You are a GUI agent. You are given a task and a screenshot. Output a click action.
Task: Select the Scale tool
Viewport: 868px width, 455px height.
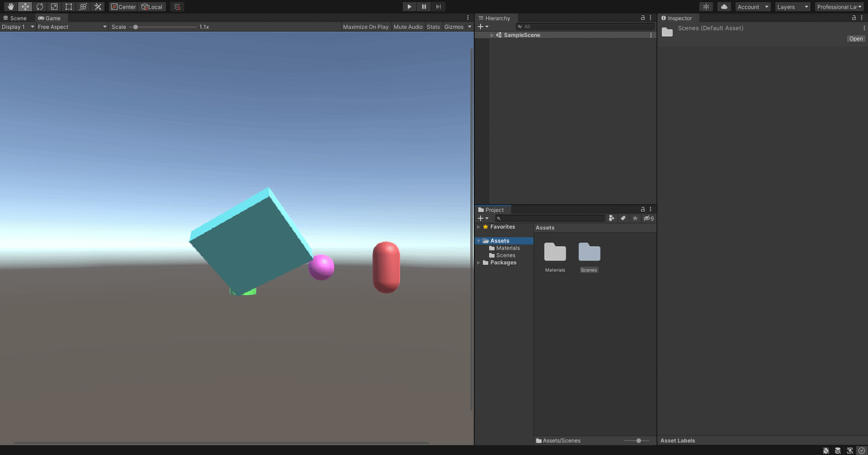(x=54, y=6)
